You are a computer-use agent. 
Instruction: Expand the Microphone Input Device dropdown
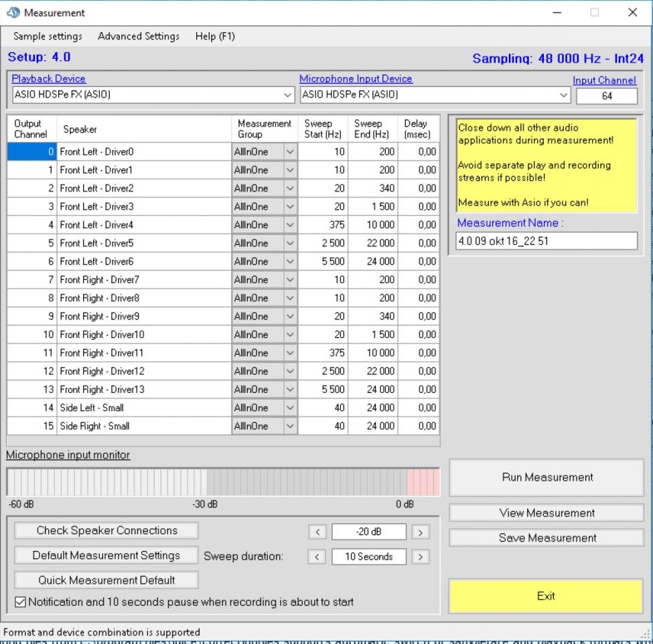563,95
